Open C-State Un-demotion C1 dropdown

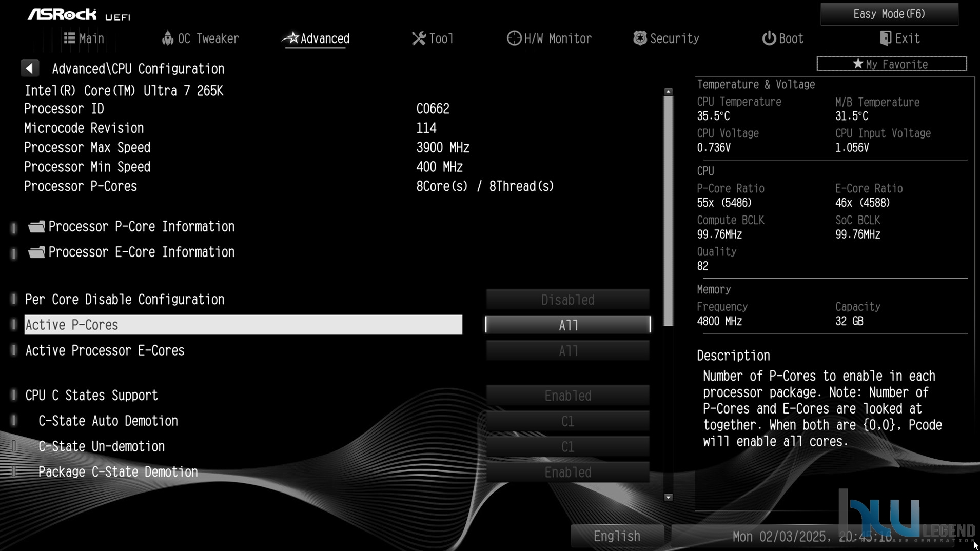click(567, 446)
